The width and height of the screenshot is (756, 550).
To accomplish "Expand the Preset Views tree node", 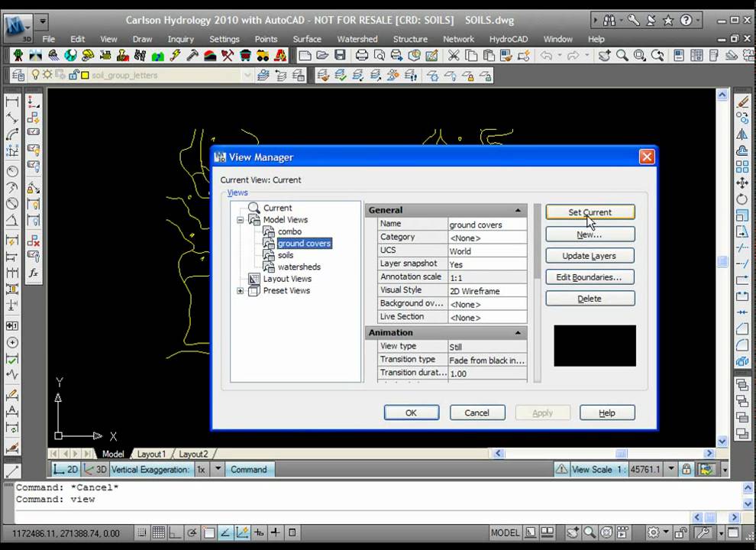I will 240,291.
